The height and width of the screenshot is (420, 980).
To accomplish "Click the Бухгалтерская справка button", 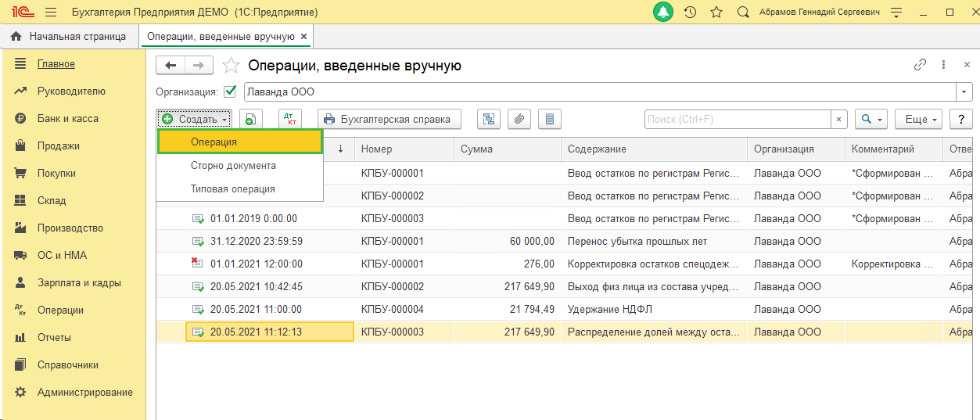I will point(389,119).
